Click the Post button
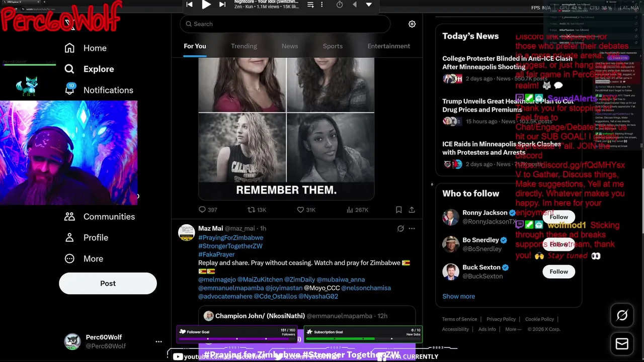Viewport: 644px width, 362px height. tap(108, 284)
